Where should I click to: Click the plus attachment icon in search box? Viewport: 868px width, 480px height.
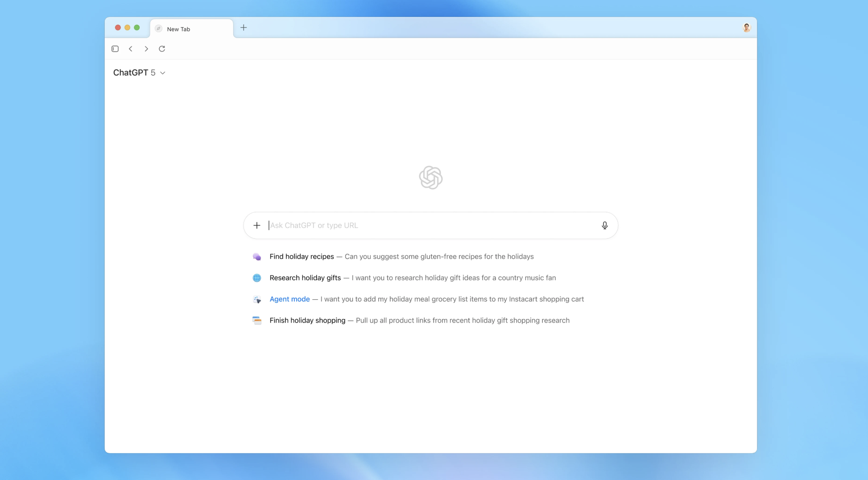(x=257, y=225)
